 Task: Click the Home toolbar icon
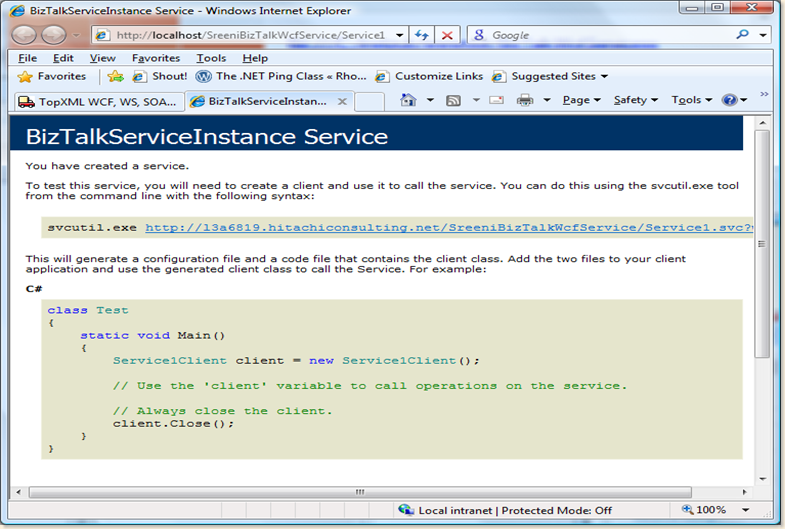[x=408, y=100]
